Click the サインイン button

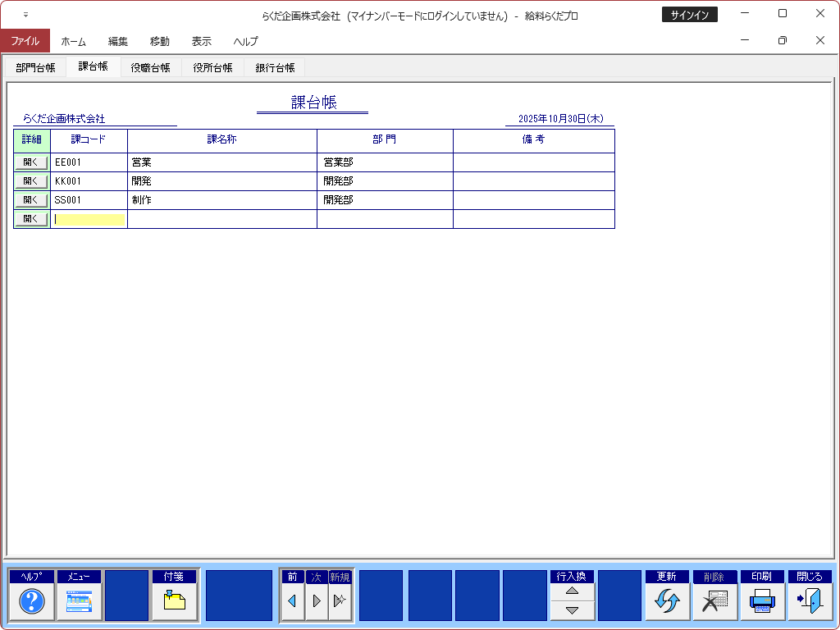click(x=689, y=15)
